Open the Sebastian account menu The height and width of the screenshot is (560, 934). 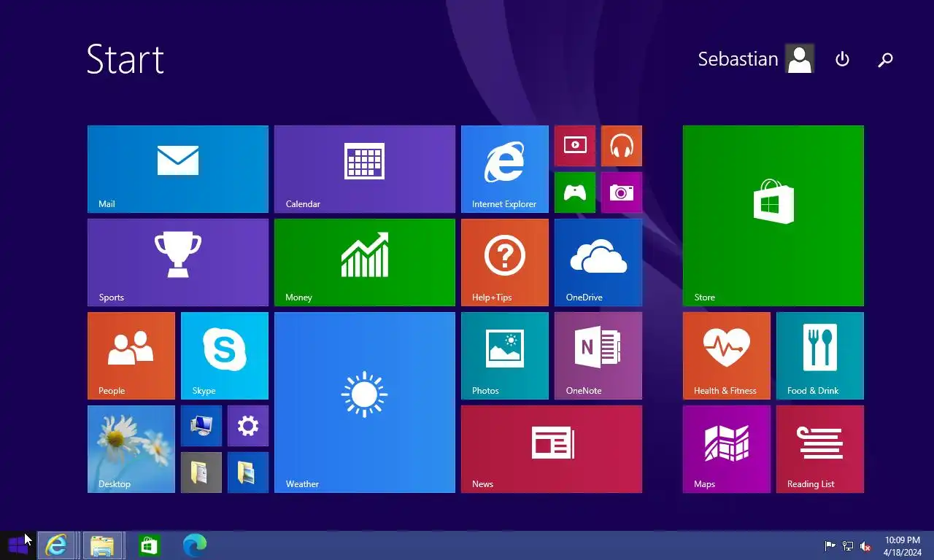tap(756, 59)
